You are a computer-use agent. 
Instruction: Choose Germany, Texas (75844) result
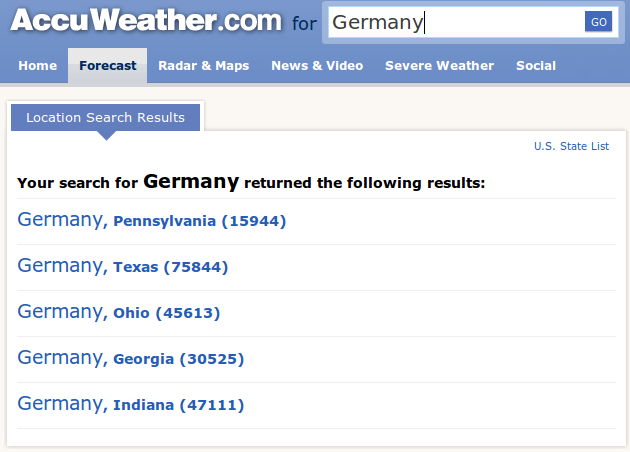coord(123,266)
